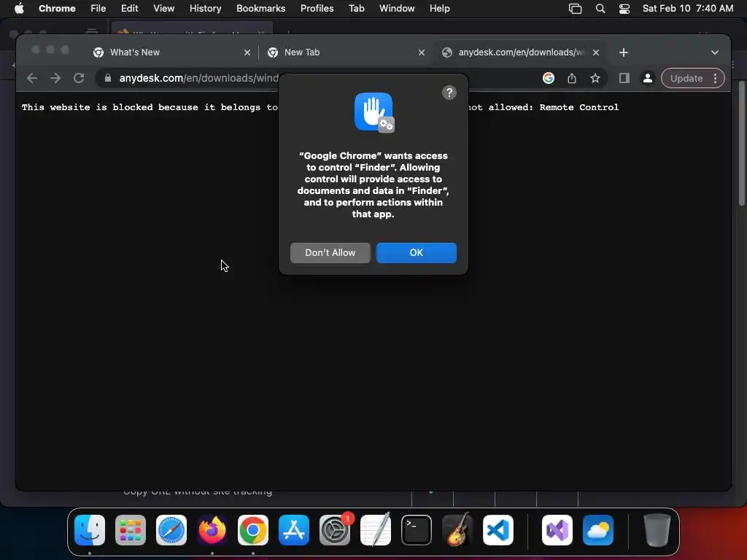Reload the anydesk.com page
Viewport: 747px width, 560px height.
click(79, 78)
